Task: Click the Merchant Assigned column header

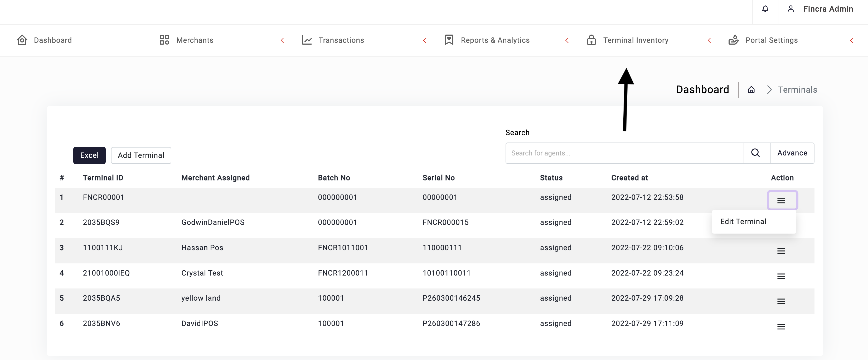Action: 215,178
